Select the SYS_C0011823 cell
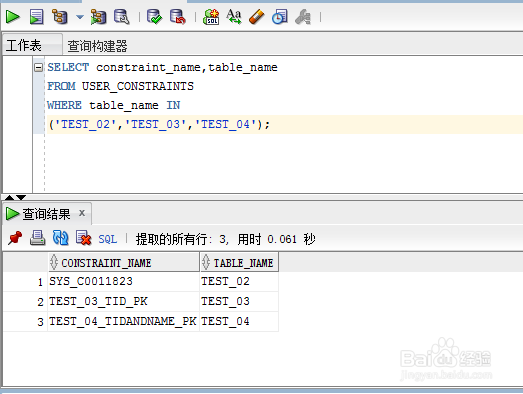The image size is (523, 394). click(124, 282)
